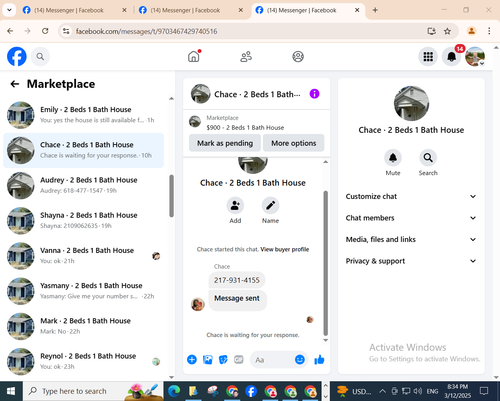
Task: View site information icon in address bar
Action: [x=66, y=31]
